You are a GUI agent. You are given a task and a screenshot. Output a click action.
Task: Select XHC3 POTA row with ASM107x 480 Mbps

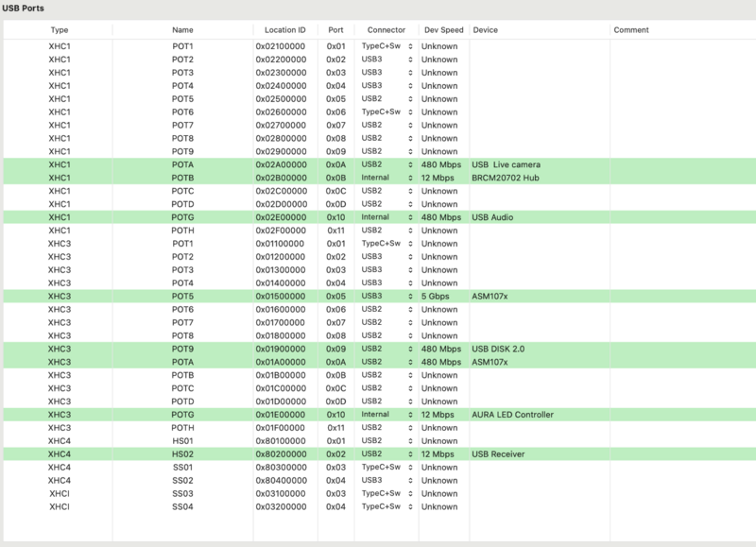(380, 362)
